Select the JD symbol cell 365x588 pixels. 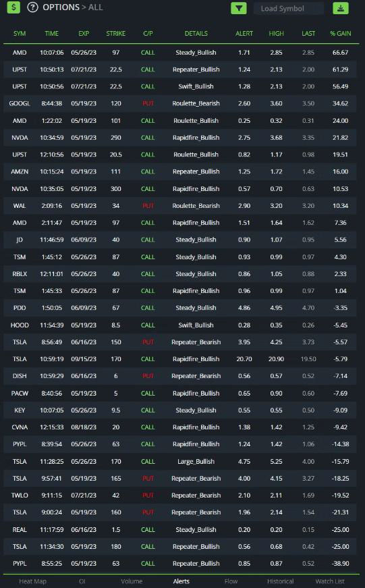click(x=20, y=240)
